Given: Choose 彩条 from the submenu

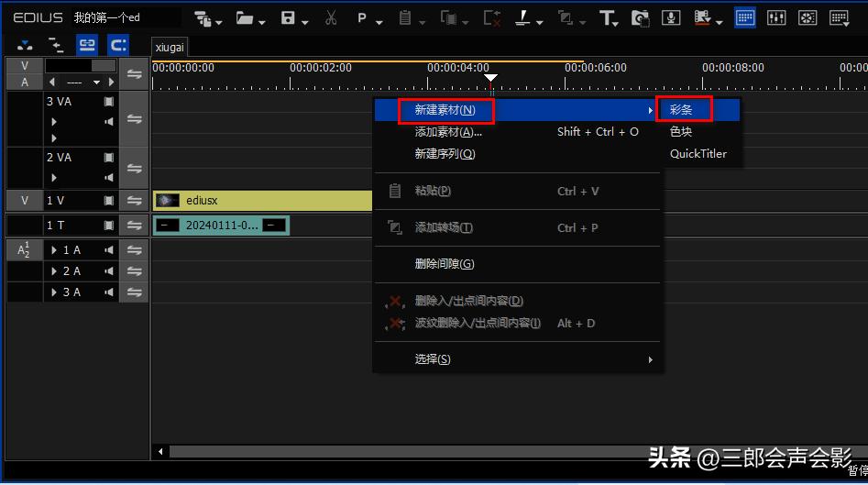Looking at the screenshot, I should click(681, 109).
